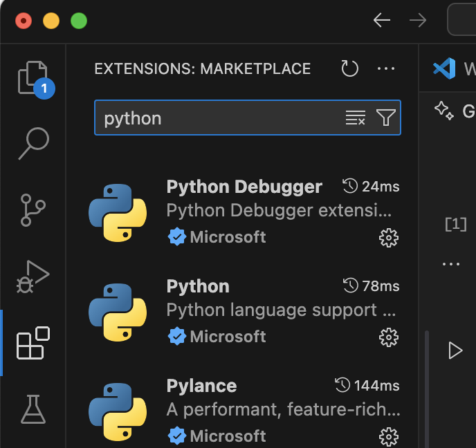This screenshot has height=448, width=476.
Task: Click the Pylance extension logo
Action: (118, 411)
